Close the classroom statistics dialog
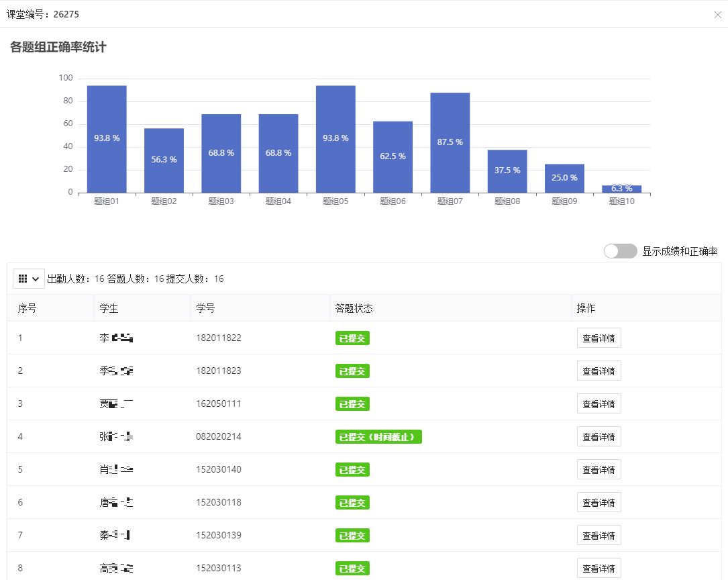The image size is (728, 580). pyautogui.click(x=717, y=15)
